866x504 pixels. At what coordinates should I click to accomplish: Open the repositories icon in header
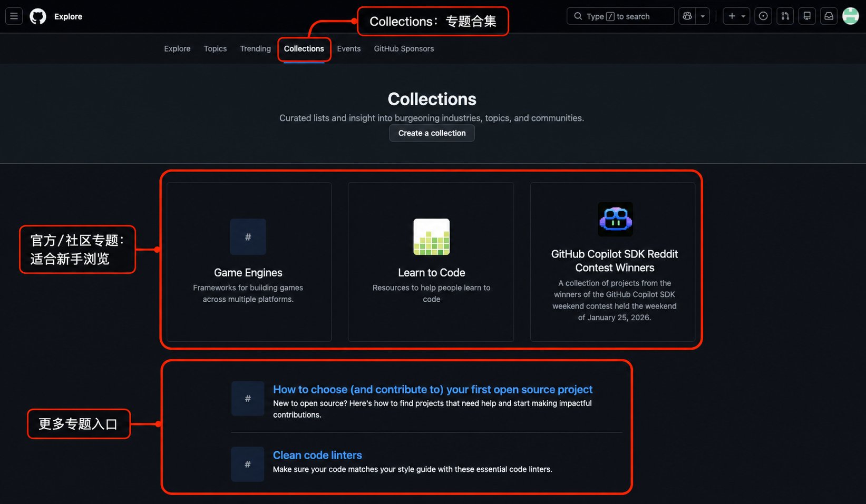(x=807, y=16)
